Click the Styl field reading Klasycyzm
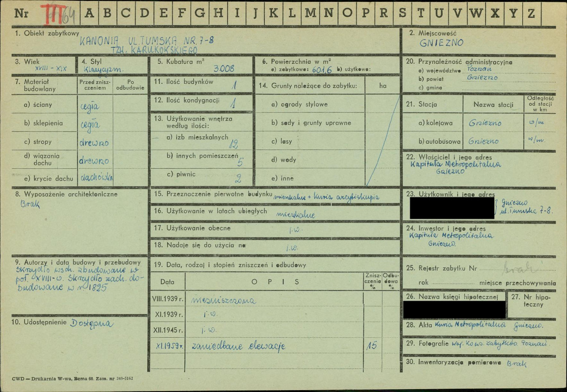567x392 pixels. [x=105, y=69]
